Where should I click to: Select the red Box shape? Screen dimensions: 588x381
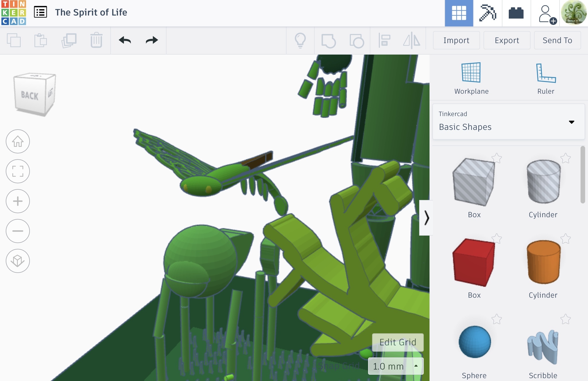(474, 263)
